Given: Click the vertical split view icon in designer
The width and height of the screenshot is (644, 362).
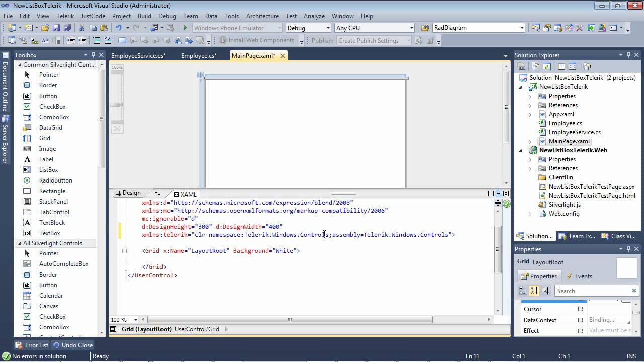Looking at the screenshot, I should coord(491,193).
